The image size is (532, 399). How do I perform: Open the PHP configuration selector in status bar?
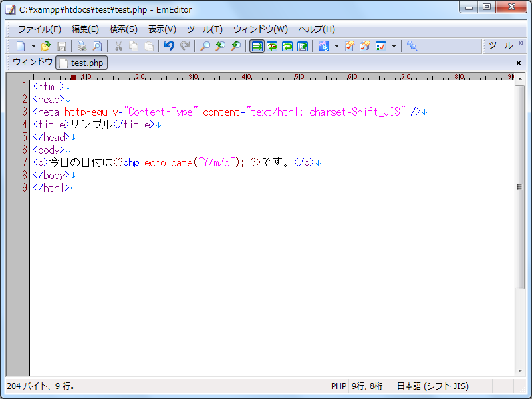338,386
